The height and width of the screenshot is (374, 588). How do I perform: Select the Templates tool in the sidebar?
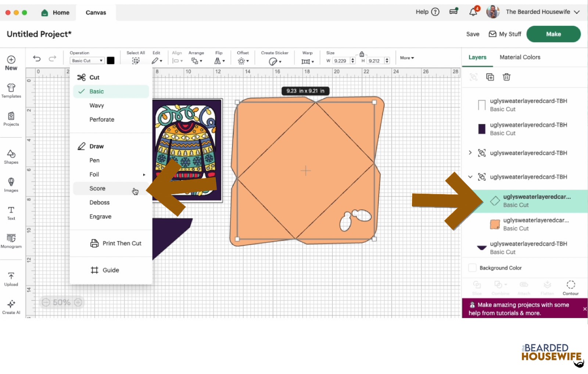tap(11, 90)
